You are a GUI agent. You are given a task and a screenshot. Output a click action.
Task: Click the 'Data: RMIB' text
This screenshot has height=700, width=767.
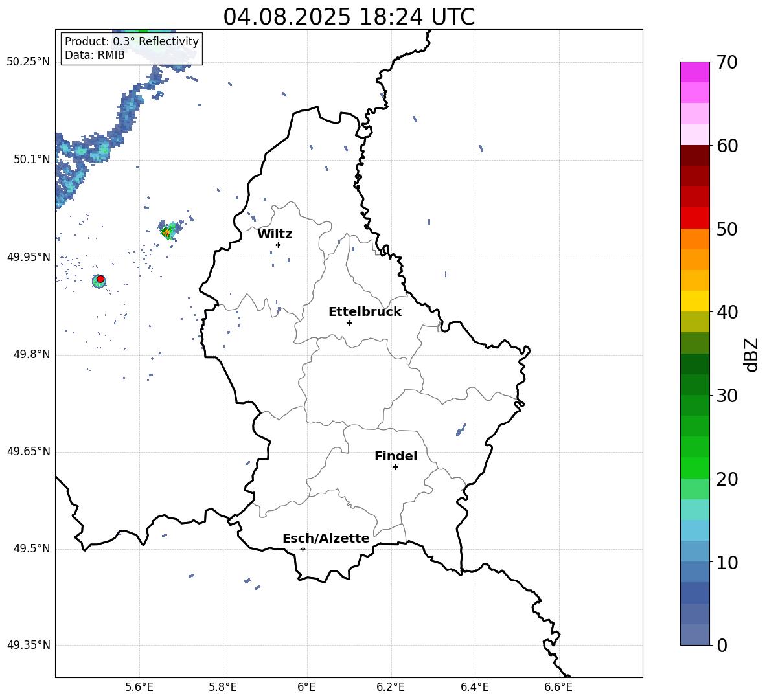point(95,55)
